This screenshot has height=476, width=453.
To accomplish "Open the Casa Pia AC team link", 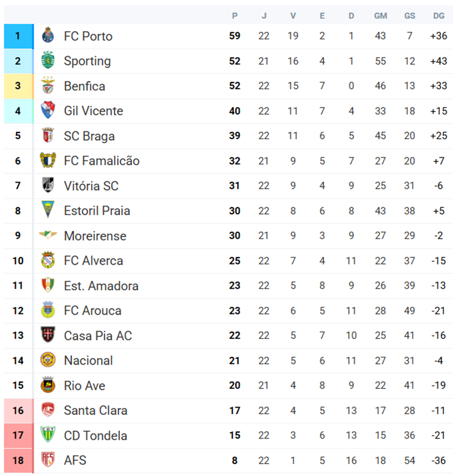I will coord(98,336).
